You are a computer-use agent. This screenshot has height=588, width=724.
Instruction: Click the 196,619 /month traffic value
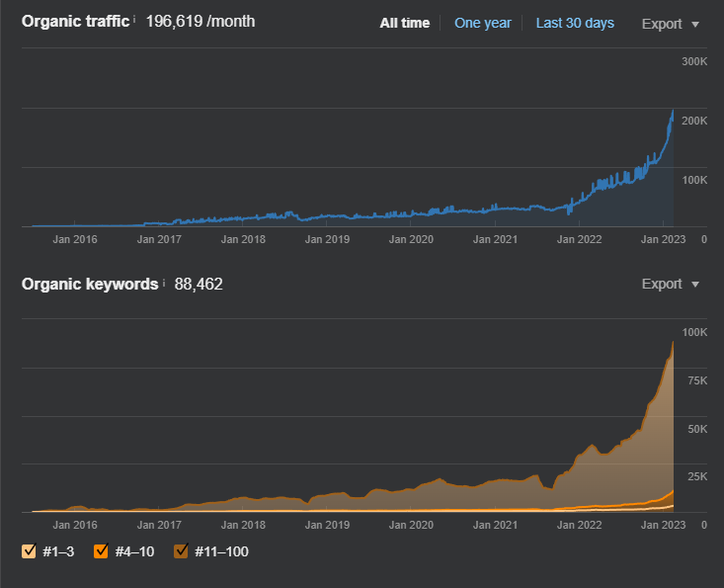pyautogui.click(x=201, y=22)
